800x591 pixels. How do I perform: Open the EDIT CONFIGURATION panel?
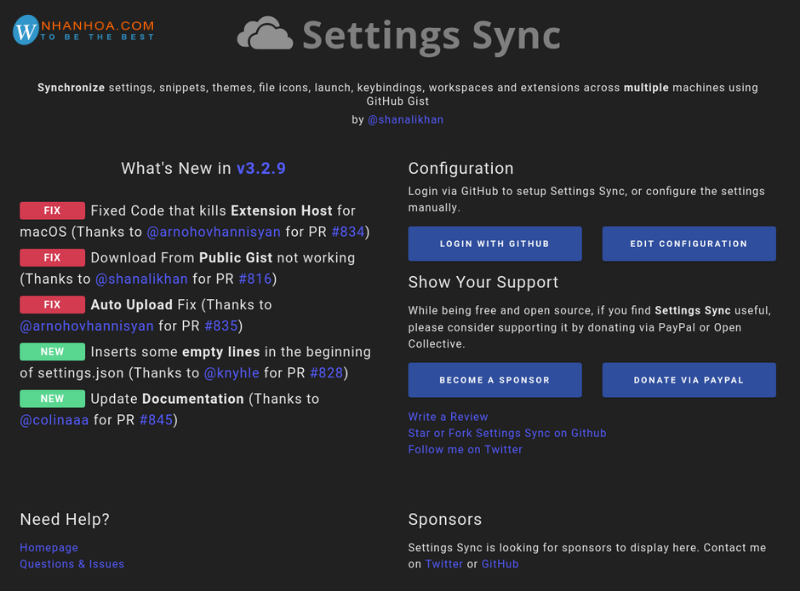[x=688, y=243]
